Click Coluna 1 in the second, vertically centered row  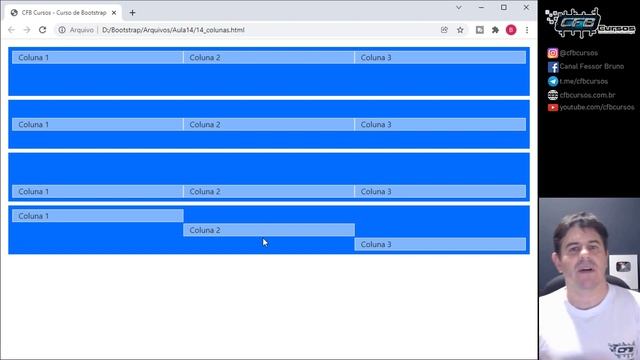(98, 124)
